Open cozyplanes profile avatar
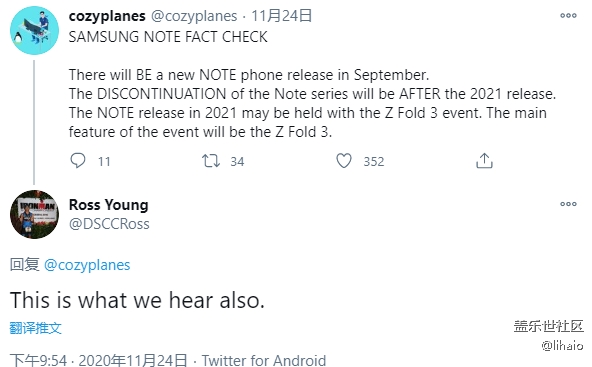 [34, 30]
